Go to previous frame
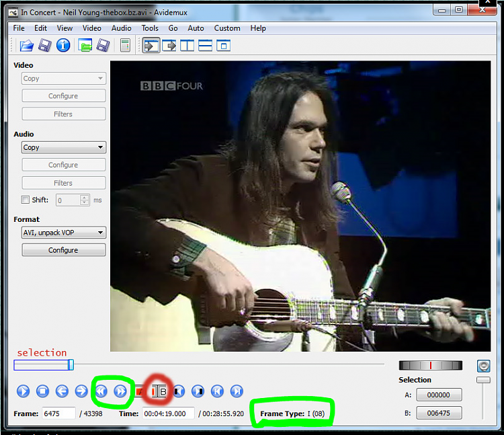The width and height of the screenshot is (504, 435). pyautogui.click(x=62, y=391)
